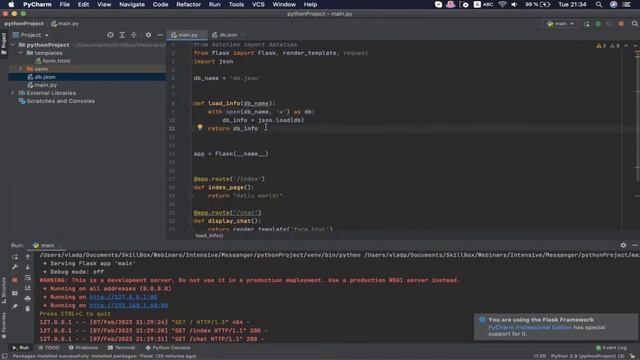Click the intention lightbulb on line 11
640x360 pixels.
(x=200, y=127)
